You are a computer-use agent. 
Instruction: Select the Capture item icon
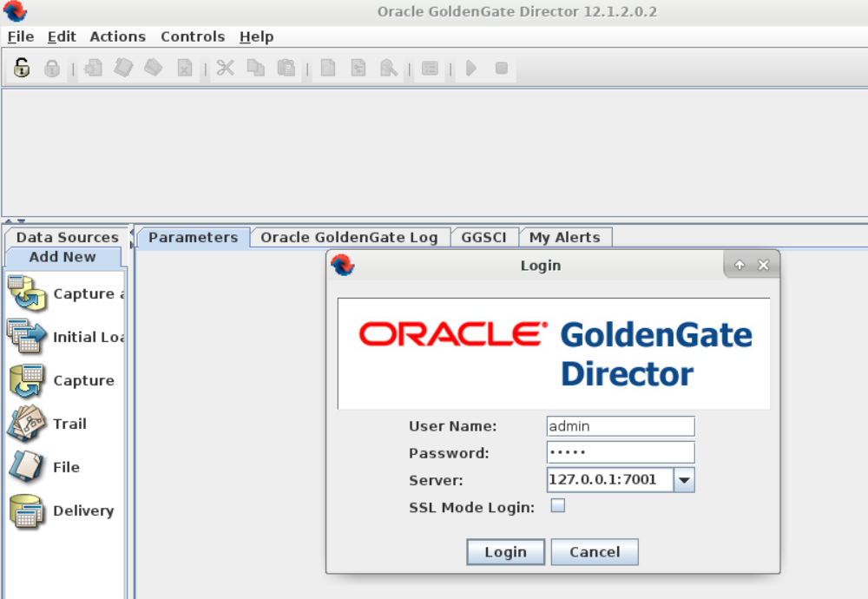pos(27,379)
